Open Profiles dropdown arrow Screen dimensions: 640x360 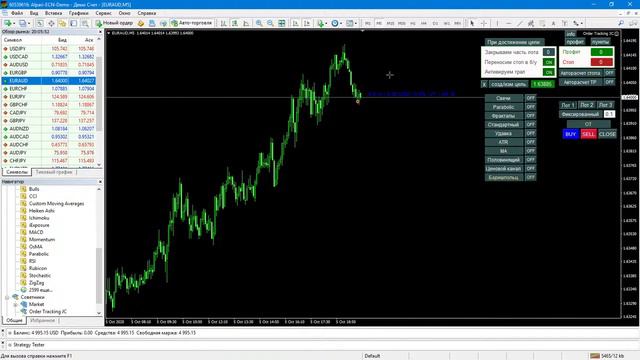tap(29, 23)
